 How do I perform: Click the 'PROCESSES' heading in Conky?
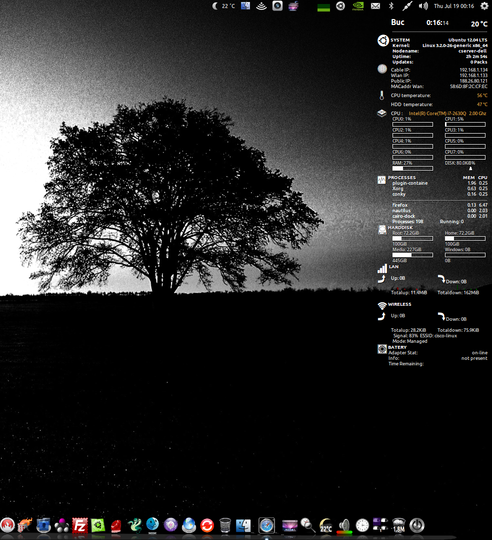[x=401, y=178]
